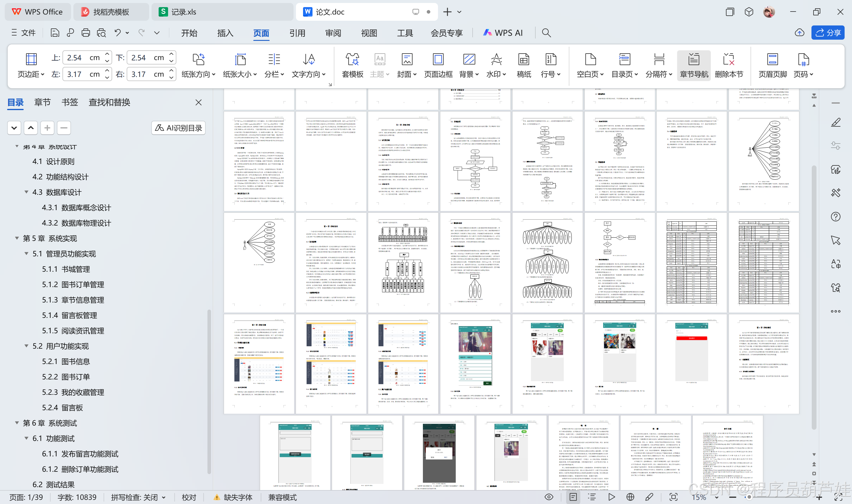852x504 pixels.
Task: Open zoom percentage dropdown arrow
Action: click(716, 497)
